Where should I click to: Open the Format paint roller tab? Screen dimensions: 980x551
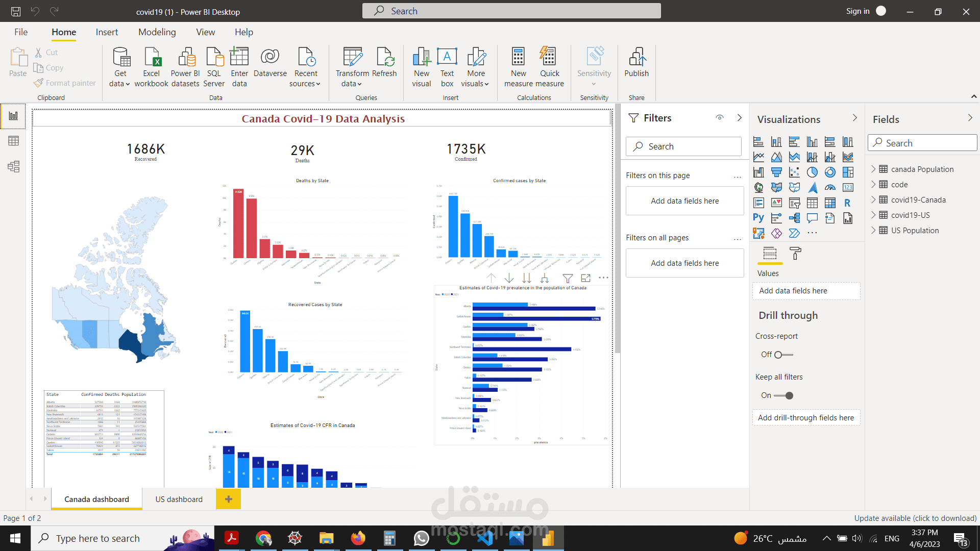click(x=795, y=253)
